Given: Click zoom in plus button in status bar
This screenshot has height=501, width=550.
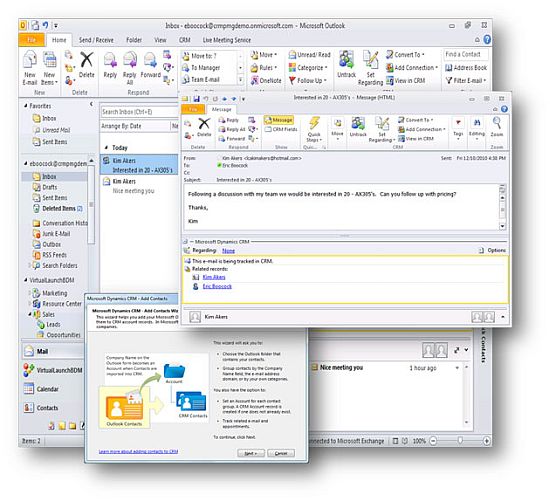Looking at the screenshot, I should click(487, 441).
